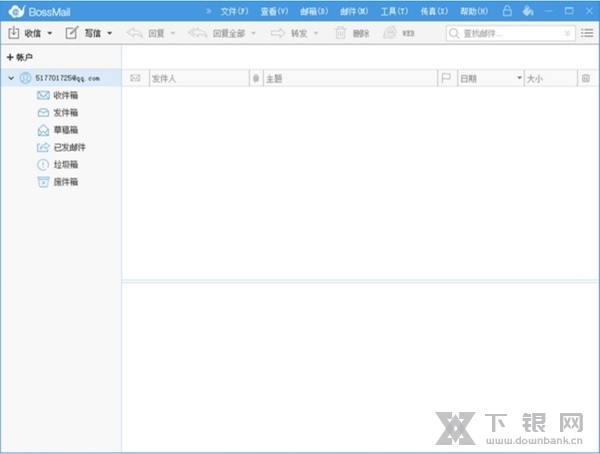Toggle the list layout icon
The height and width of the screenshot is (454, 600).
click(x=587, y=33)
